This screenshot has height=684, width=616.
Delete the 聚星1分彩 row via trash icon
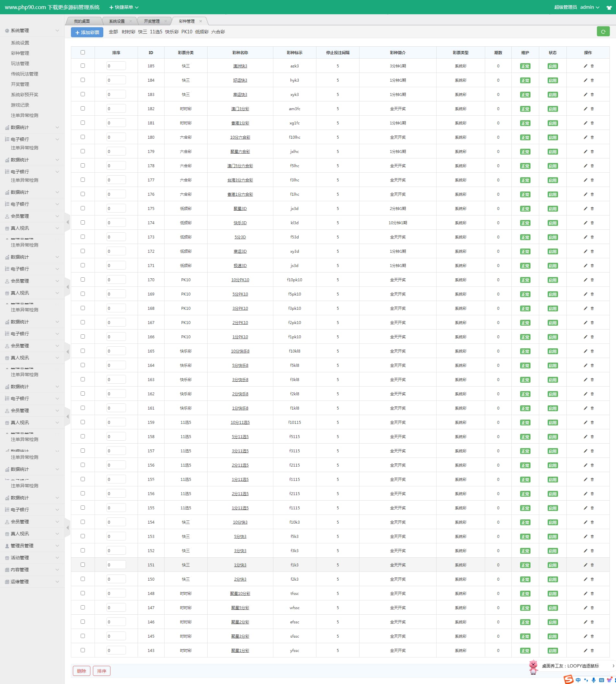point(592,650)
